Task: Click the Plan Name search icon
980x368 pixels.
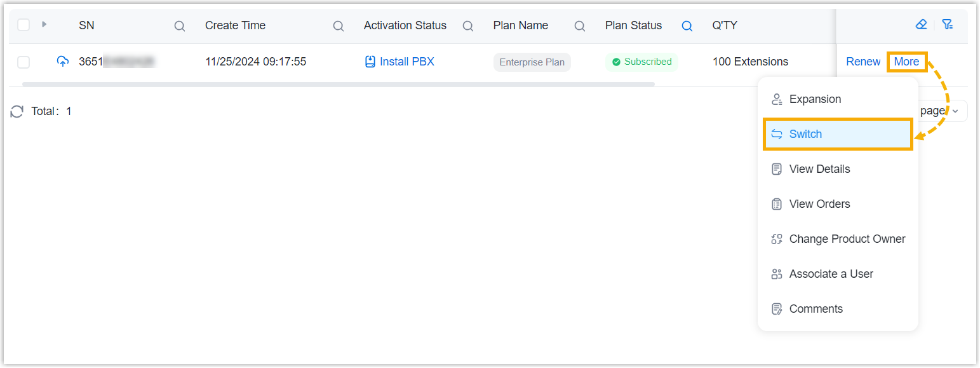Action: tap(580, 26)
